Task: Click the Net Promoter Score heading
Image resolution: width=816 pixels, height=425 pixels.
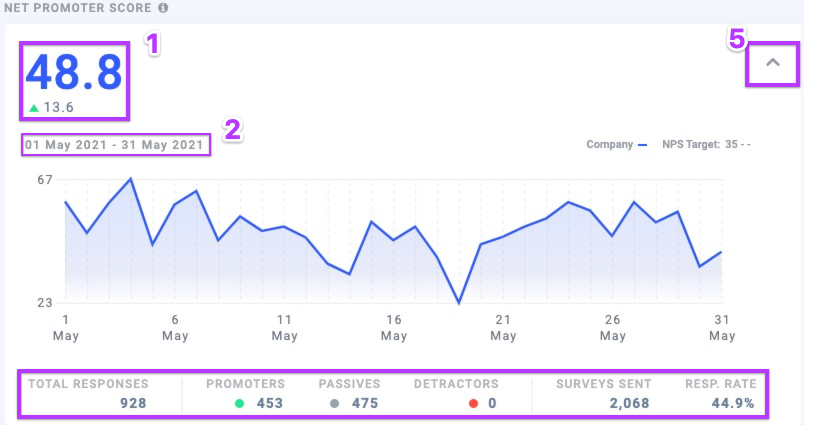Action: click(76, 8)
